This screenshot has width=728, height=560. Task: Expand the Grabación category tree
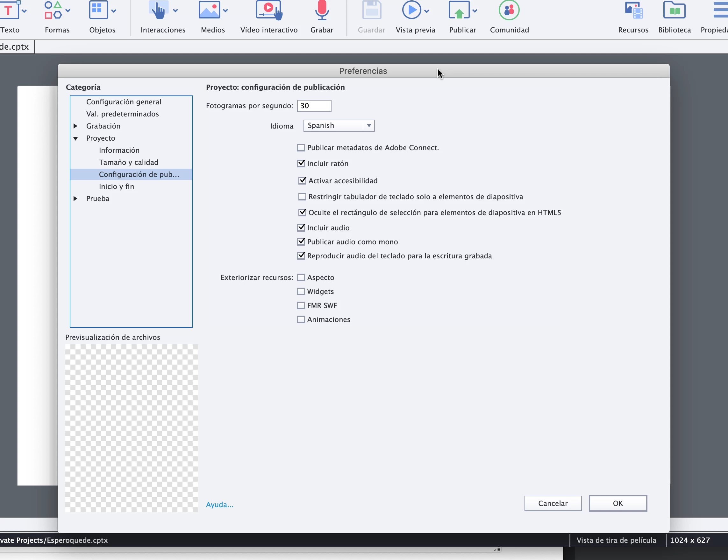76,126
